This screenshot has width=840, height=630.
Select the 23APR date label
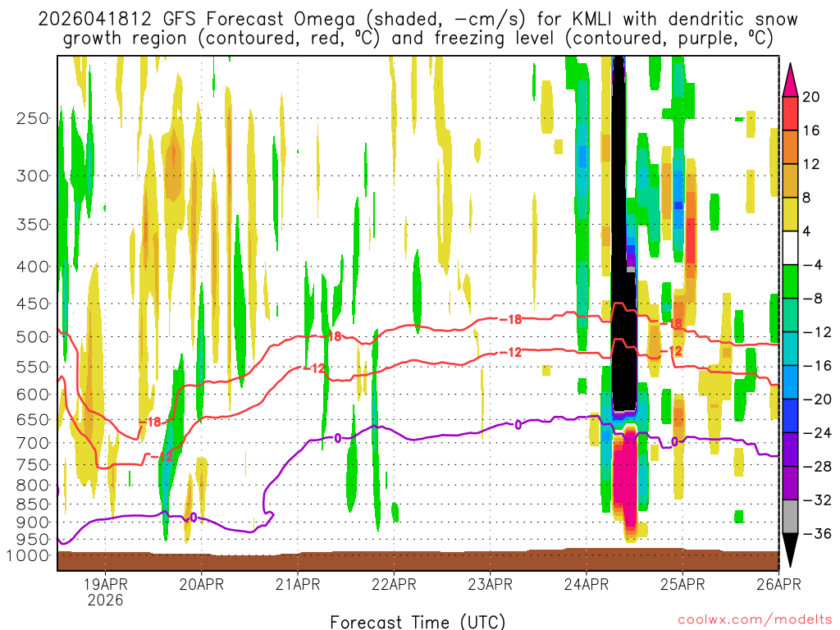[491, 584]
